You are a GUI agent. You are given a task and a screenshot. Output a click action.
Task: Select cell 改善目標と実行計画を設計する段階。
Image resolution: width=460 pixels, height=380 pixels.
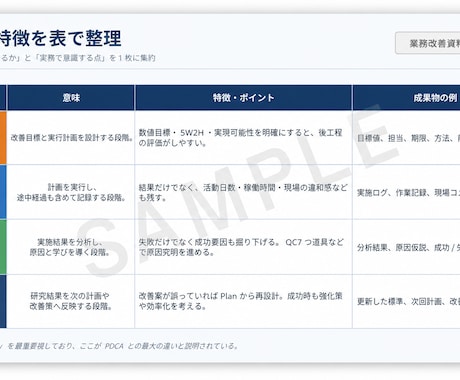click(x=71, y=138)
